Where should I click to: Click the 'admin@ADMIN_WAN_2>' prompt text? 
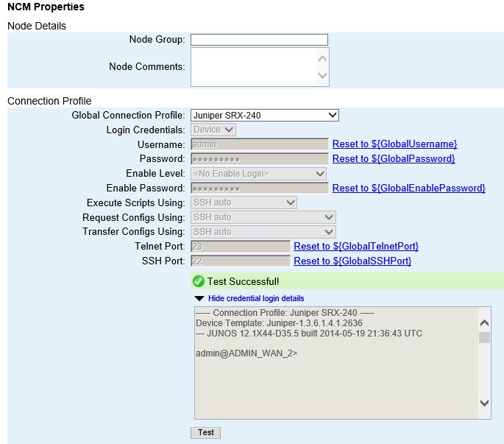246,353
